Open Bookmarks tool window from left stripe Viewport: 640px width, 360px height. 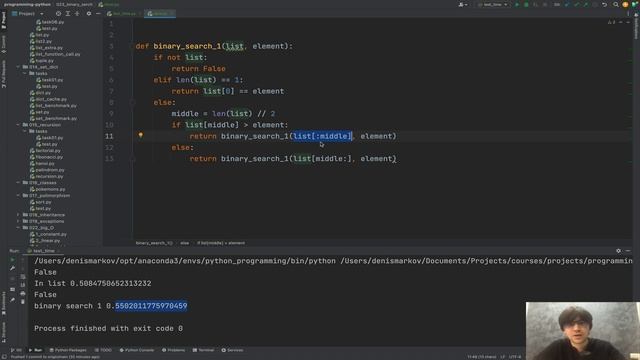click(4, 303)
